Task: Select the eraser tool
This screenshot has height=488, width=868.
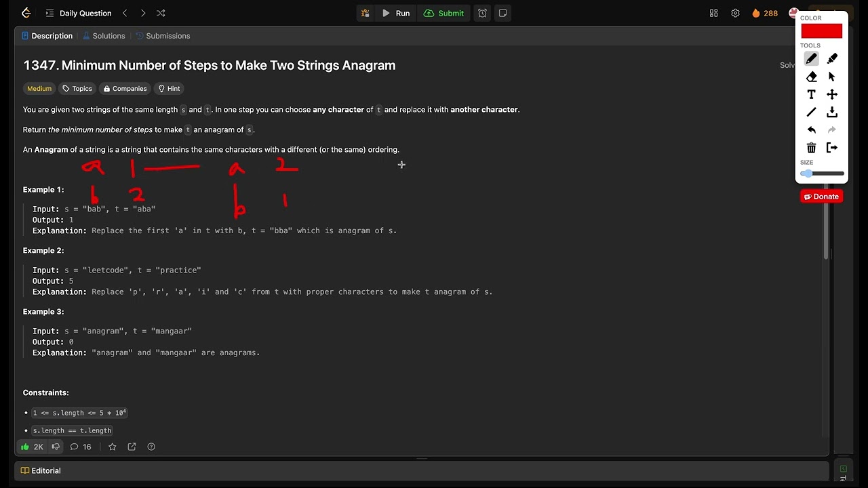Action: click(811, 77)
